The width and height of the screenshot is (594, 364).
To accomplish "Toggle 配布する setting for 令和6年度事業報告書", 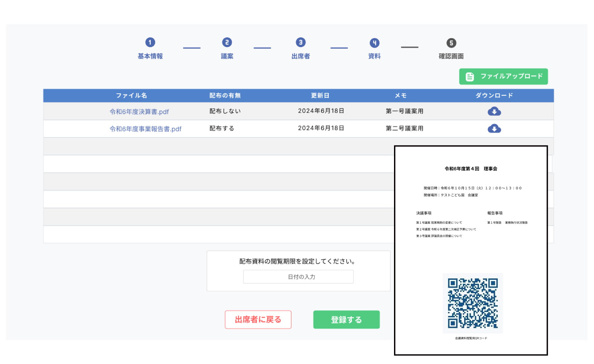I will point(221,128).
